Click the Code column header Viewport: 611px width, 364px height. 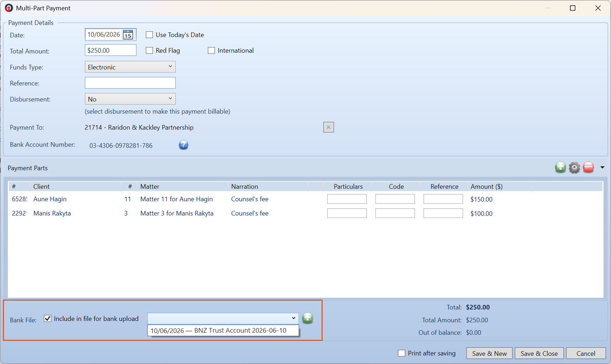pos(396,186)
